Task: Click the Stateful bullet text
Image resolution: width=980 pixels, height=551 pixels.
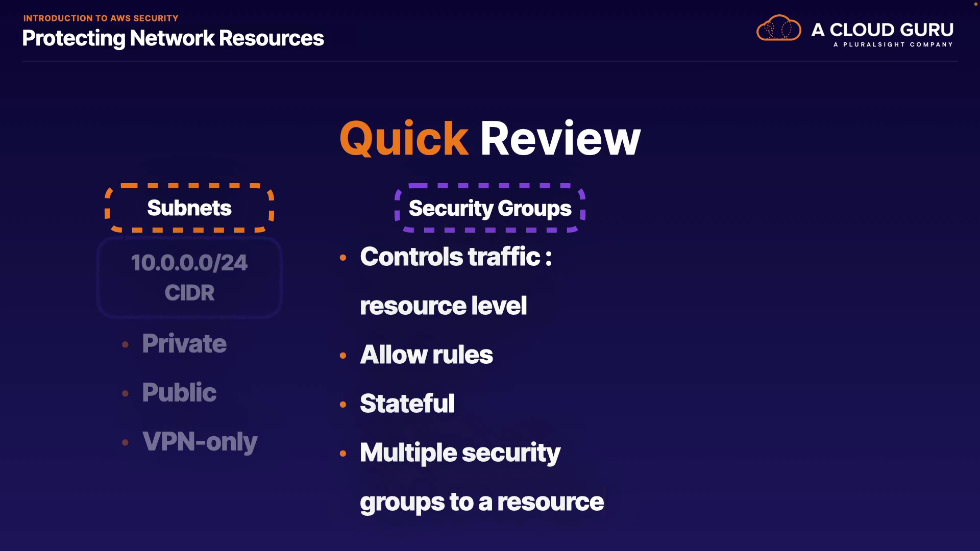Action: pos(407,404)
